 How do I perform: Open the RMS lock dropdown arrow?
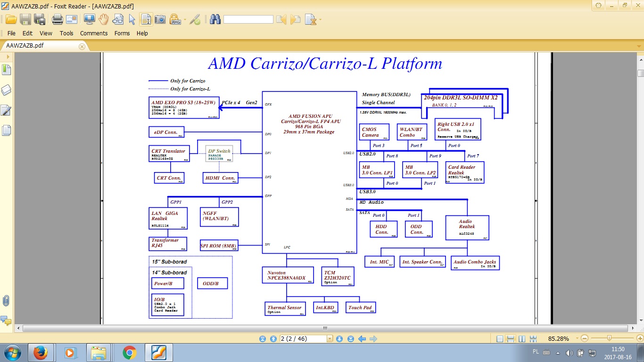(185, 20)
